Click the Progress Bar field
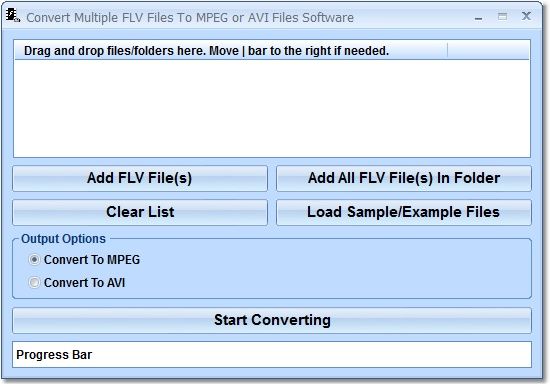This screenshot has width=550, height=386. click(x=272, y=355)
